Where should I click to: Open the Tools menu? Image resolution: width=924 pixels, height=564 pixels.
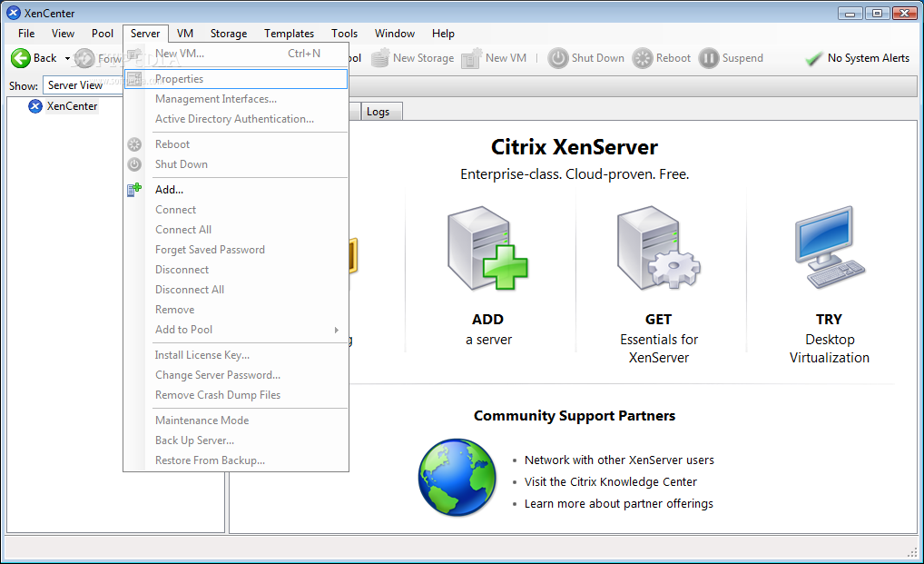click(x=344, y=34)
